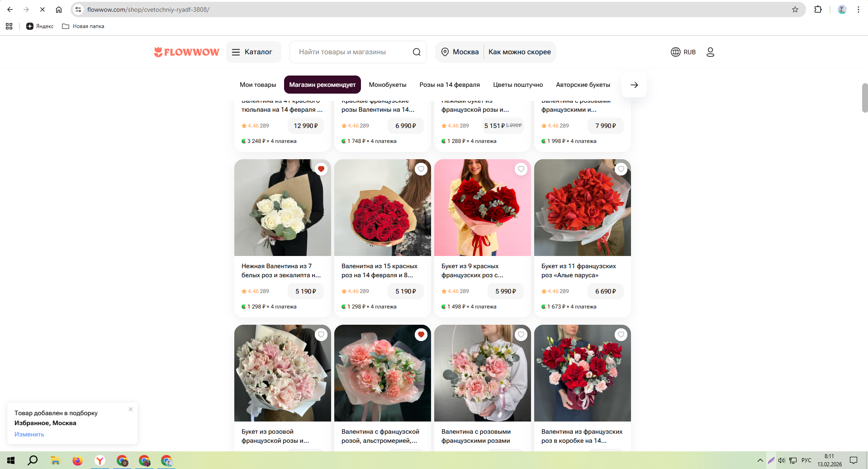Open the Windows Start menu
This screenshot has height=469, width=868.
11,460
